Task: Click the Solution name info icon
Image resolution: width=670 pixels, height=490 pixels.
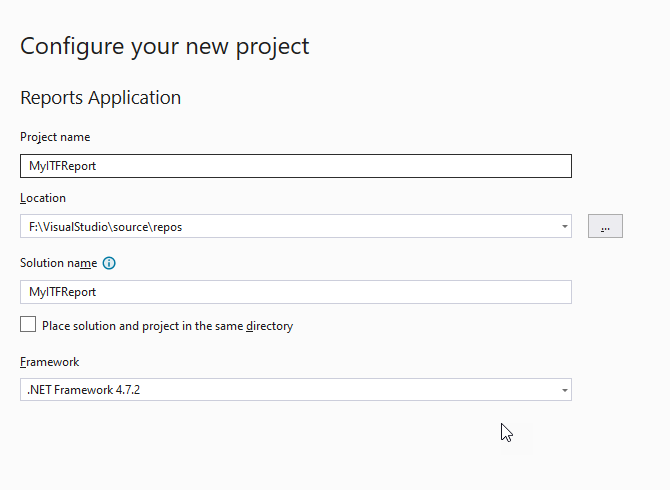Action: (x=109, y=263)
